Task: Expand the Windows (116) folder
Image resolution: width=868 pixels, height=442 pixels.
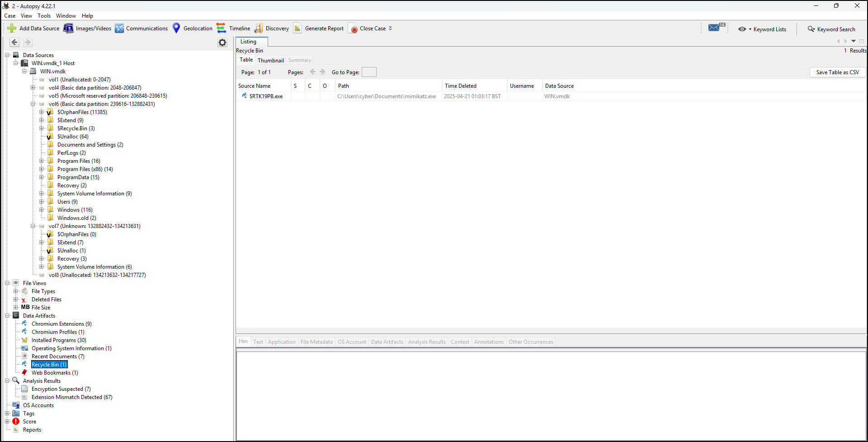Action: pos(42,210)
